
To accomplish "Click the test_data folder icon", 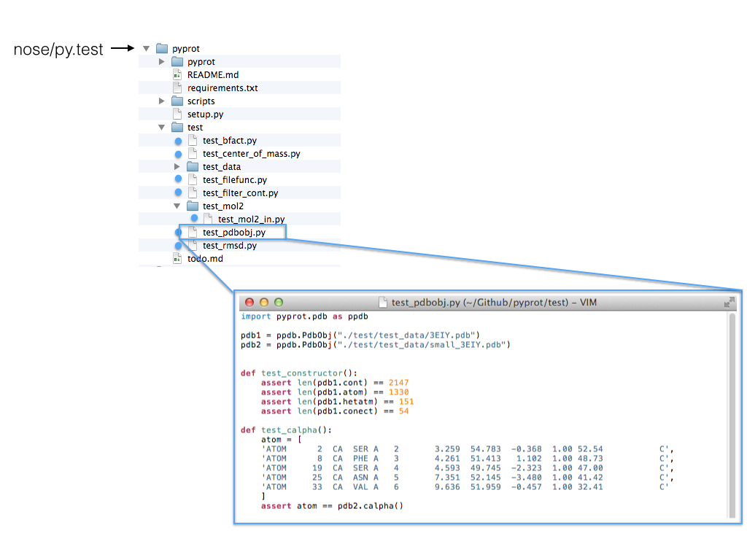I will pos(192,166).
